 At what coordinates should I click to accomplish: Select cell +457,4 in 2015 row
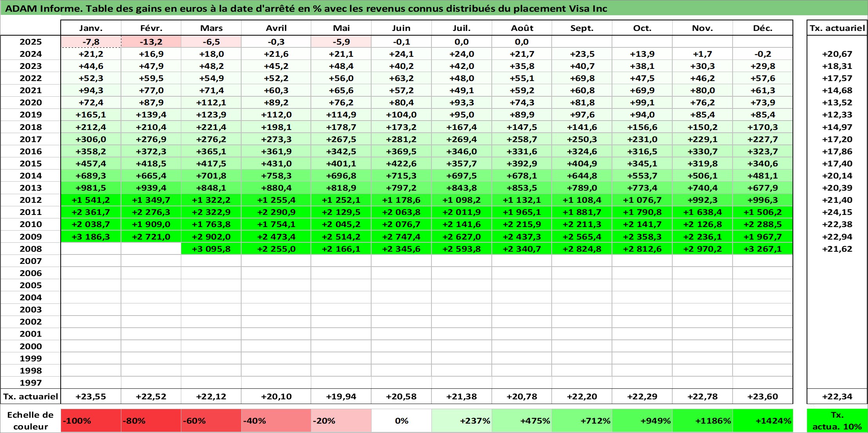(x=91, y=163)
